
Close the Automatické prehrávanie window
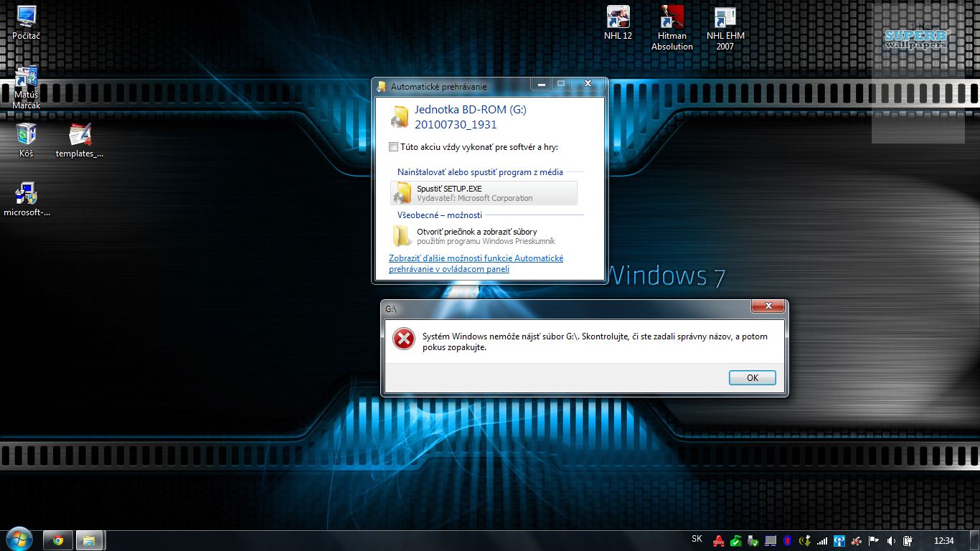click(x=588, y=84)
